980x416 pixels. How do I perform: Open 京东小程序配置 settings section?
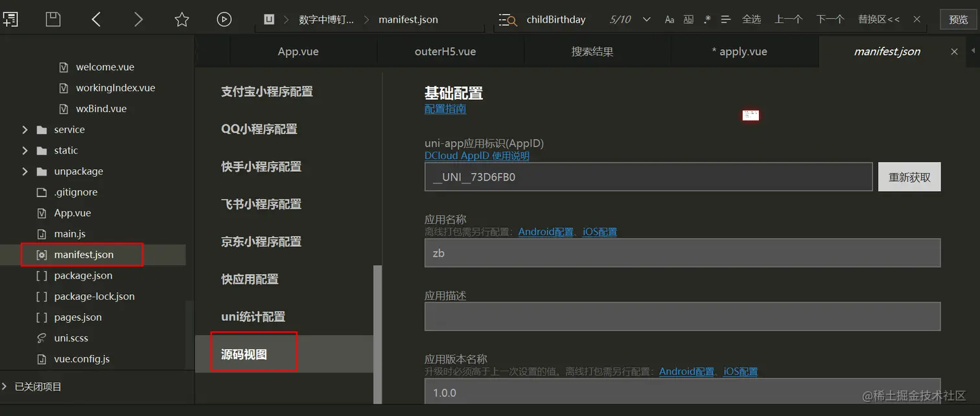261,242
